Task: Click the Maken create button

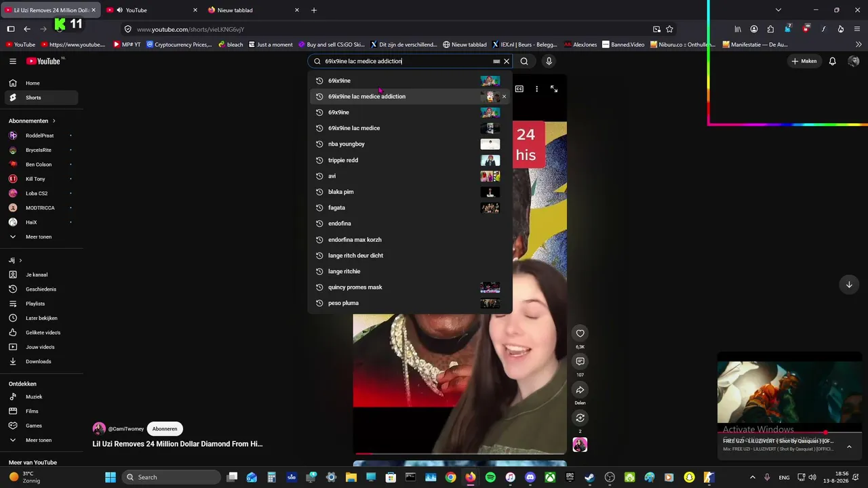Action: (x=804, y=61)
